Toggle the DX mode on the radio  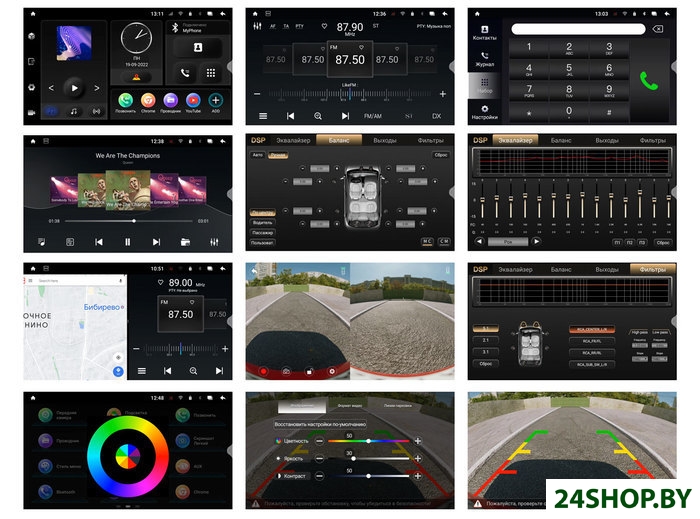click(x=436, y=116)
